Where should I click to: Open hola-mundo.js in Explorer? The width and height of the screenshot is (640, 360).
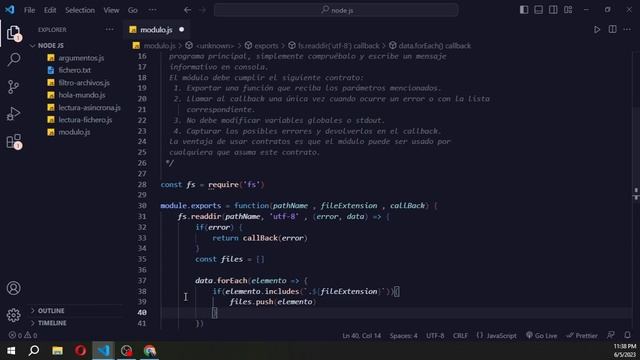click(82, 95)
